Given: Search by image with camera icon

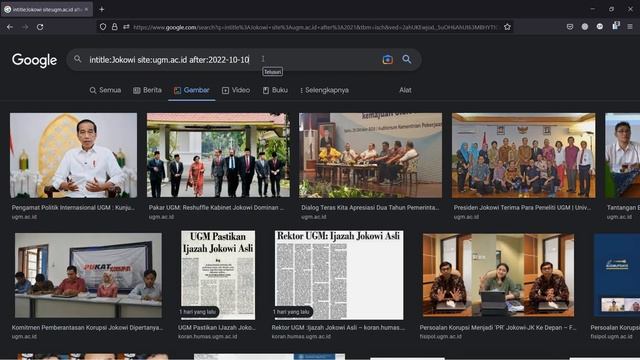Looking at the screenshot, I should (387, 60).
